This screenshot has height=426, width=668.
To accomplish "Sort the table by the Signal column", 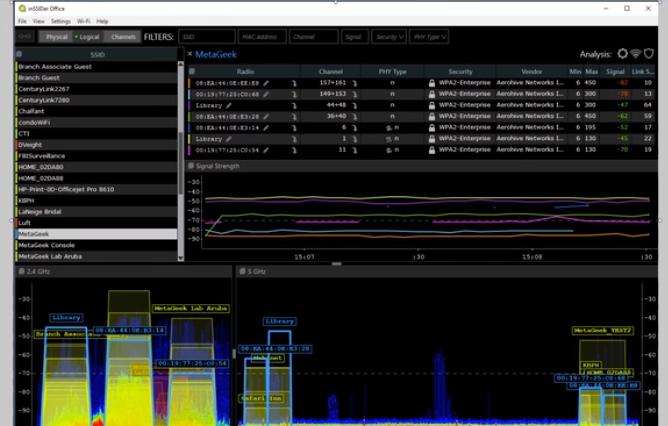I will (616, 72).
